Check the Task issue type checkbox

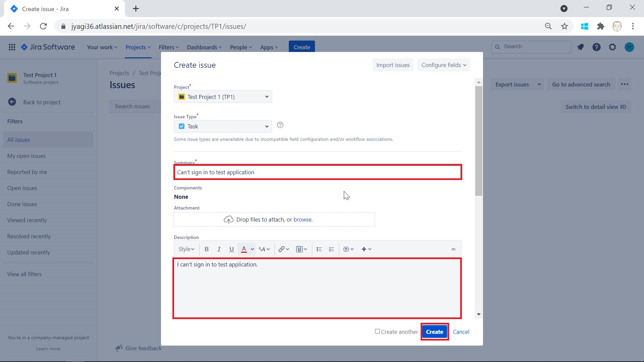[181, 126]
